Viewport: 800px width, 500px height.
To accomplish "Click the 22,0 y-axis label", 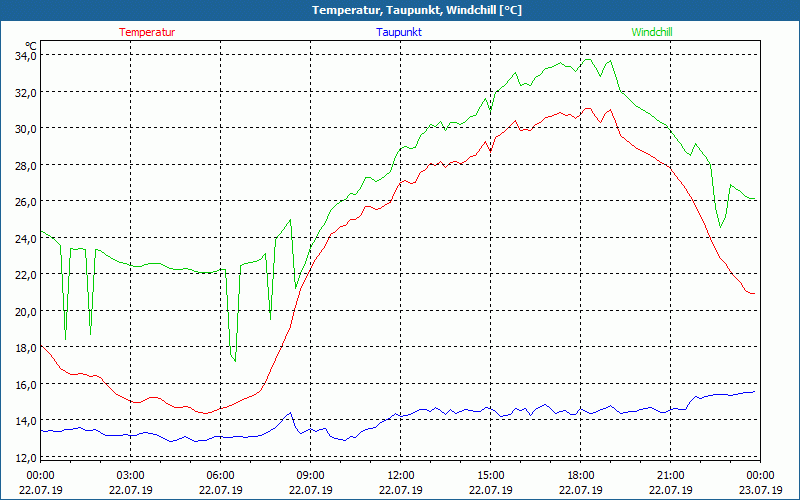I will 26,274.
